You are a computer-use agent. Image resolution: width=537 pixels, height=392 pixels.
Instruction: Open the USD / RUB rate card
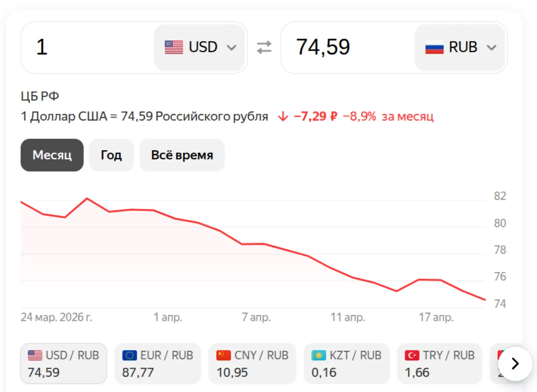click(x=63, y=363)
